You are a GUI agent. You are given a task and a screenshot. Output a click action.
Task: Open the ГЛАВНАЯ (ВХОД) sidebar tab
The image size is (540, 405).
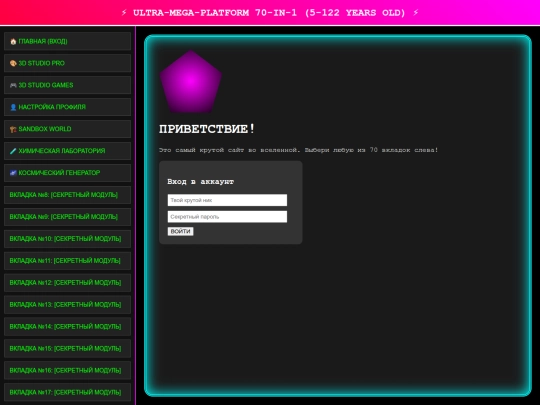pyautogui.click(x=68, y=41)
